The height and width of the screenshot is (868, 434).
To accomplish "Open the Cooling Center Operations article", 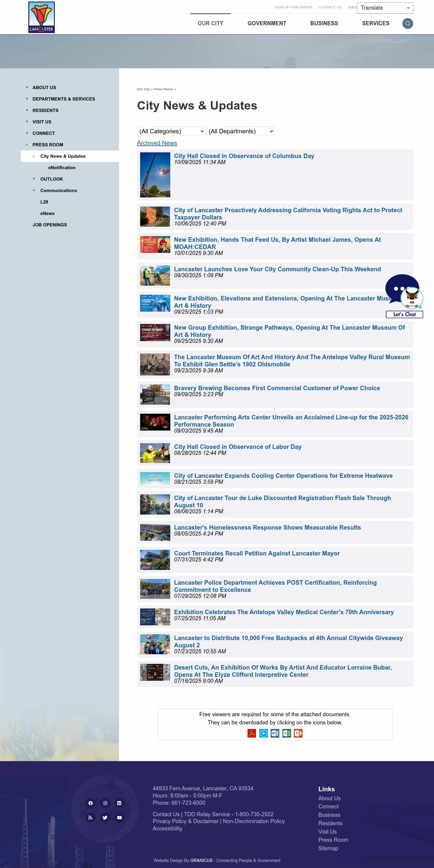I will tap(283, 475).
